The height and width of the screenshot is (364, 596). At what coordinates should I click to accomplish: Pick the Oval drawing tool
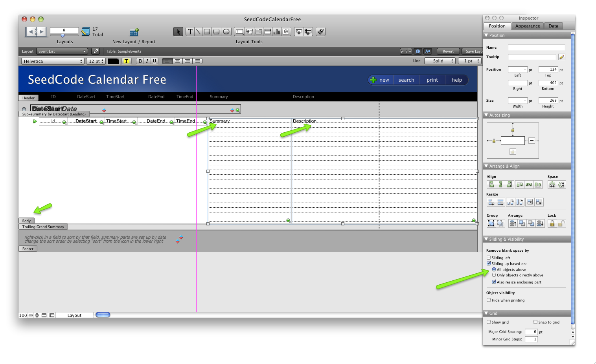coord(226,32)
